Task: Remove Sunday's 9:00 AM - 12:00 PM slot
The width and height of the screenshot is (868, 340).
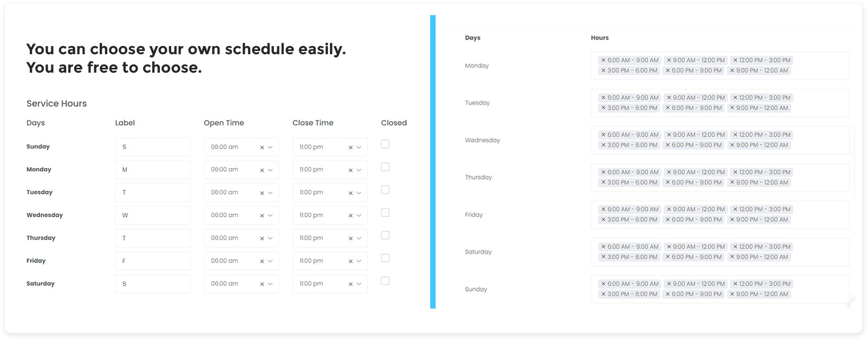Action: pos(669,284)
